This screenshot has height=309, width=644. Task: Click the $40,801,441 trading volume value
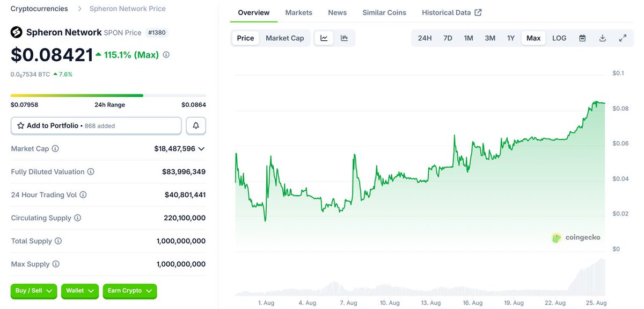point(185,195)
